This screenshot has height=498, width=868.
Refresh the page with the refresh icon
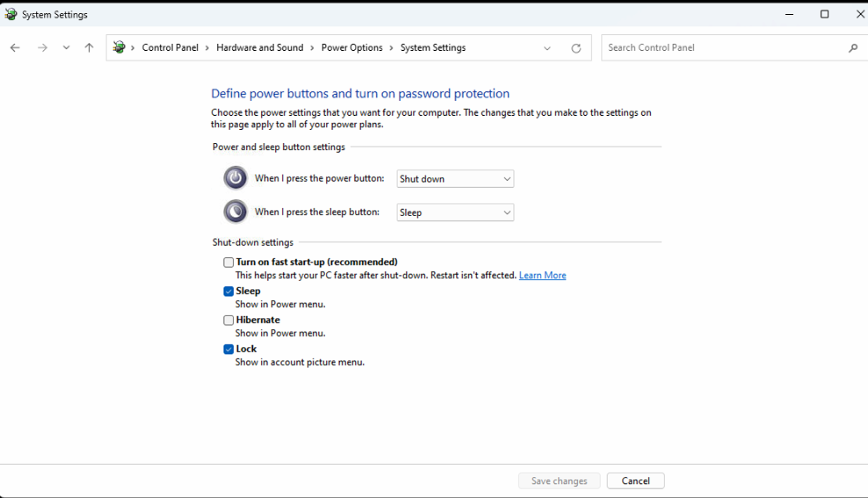576,48
